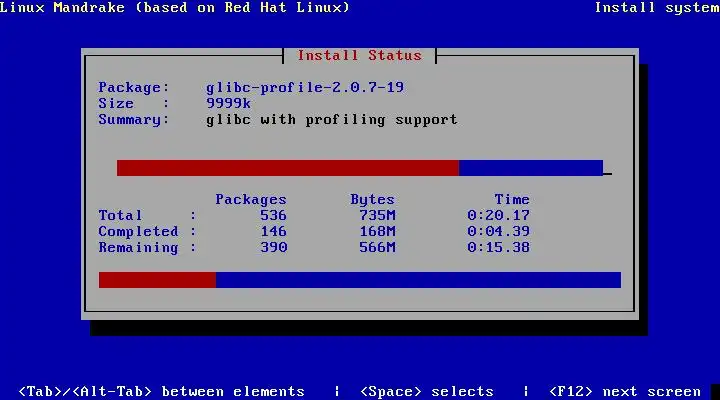Click total bytes value '735M'
The height and width of the screenshot is (400, 720).
(x=377, y=215)
